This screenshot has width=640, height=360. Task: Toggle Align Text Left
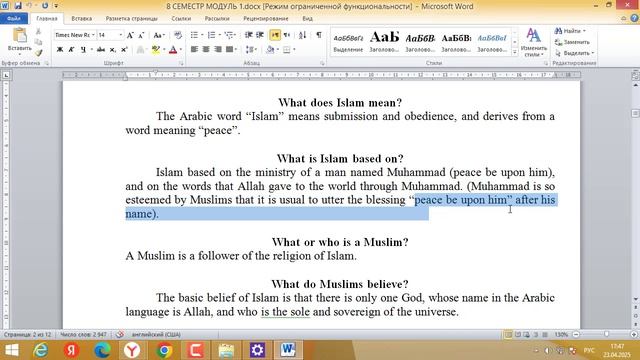coord(194,49)
